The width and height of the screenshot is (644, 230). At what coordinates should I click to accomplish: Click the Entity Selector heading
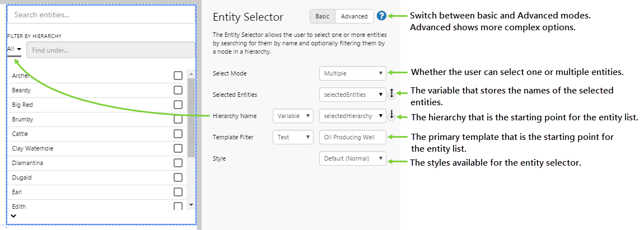(248, 17)
